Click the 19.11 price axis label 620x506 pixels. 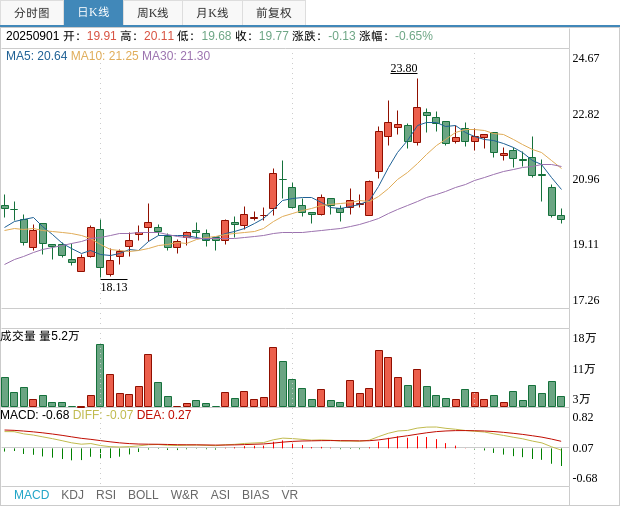pos(586,244)
